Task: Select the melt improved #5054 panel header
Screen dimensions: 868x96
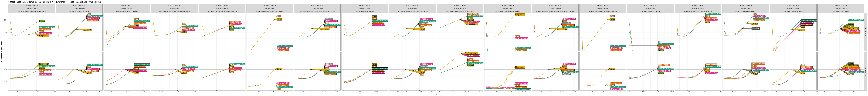Action: point(365,11)
